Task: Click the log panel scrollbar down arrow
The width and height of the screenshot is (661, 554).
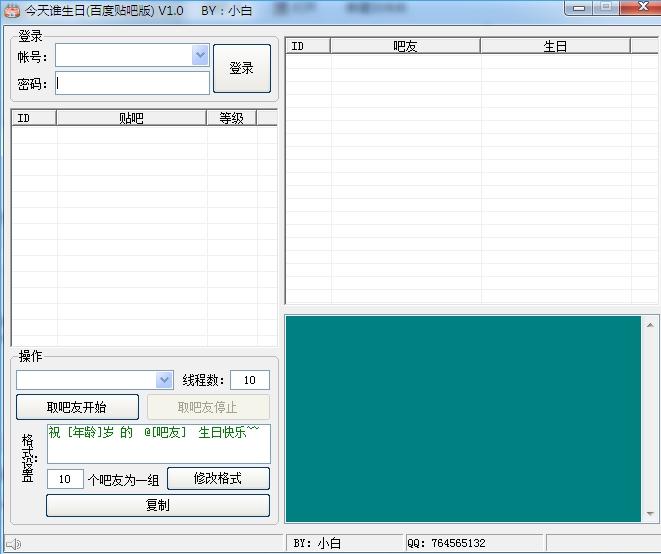Action: tap(651, 514)
